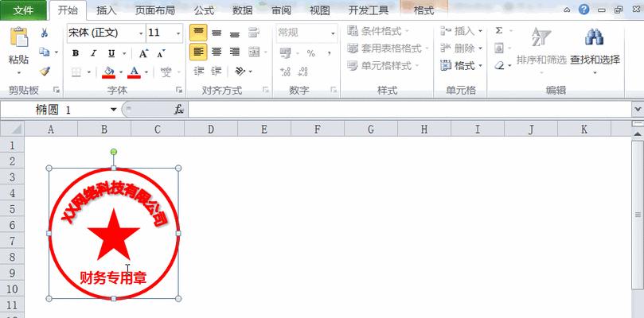Open the number format dropdown

coord(333,33)
